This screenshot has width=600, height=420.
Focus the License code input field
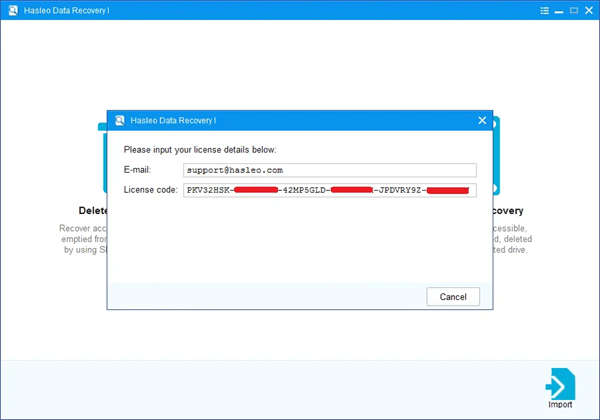[x=330, y=190]
